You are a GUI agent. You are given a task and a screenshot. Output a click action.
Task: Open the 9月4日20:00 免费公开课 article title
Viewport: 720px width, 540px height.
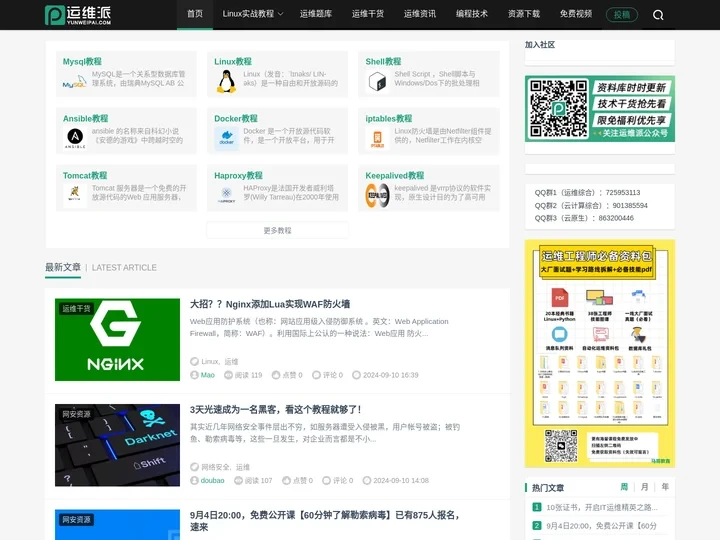pyautogui.click(x=325, y=521)
